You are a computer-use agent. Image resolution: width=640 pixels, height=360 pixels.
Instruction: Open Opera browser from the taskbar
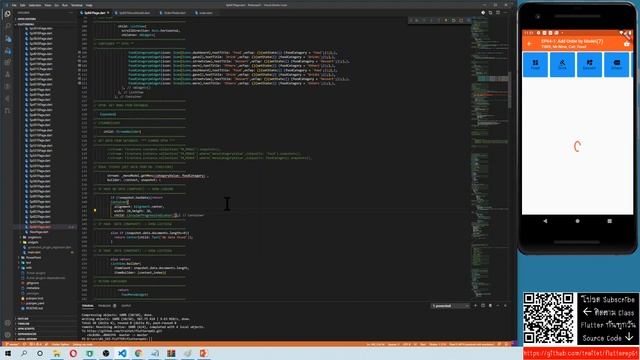point(73,353)
